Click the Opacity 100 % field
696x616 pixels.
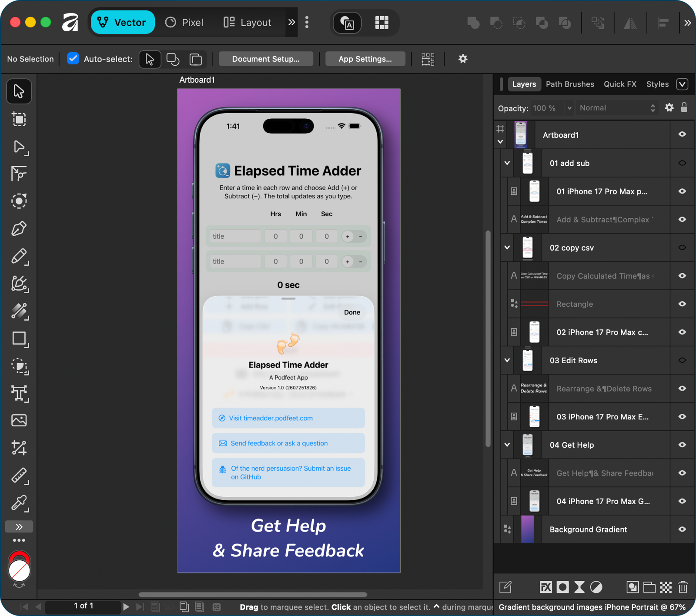[547, 108]
